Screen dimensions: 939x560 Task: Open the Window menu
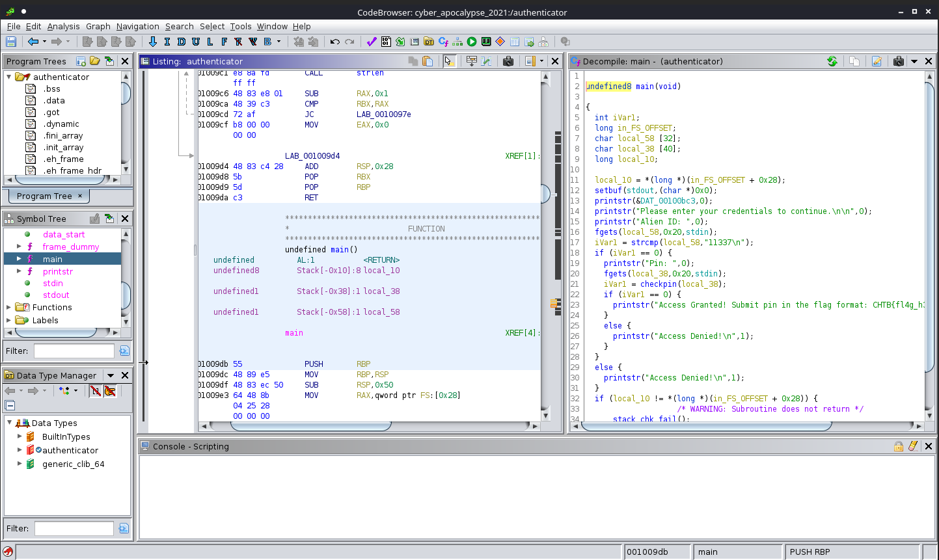coord(272,26)
